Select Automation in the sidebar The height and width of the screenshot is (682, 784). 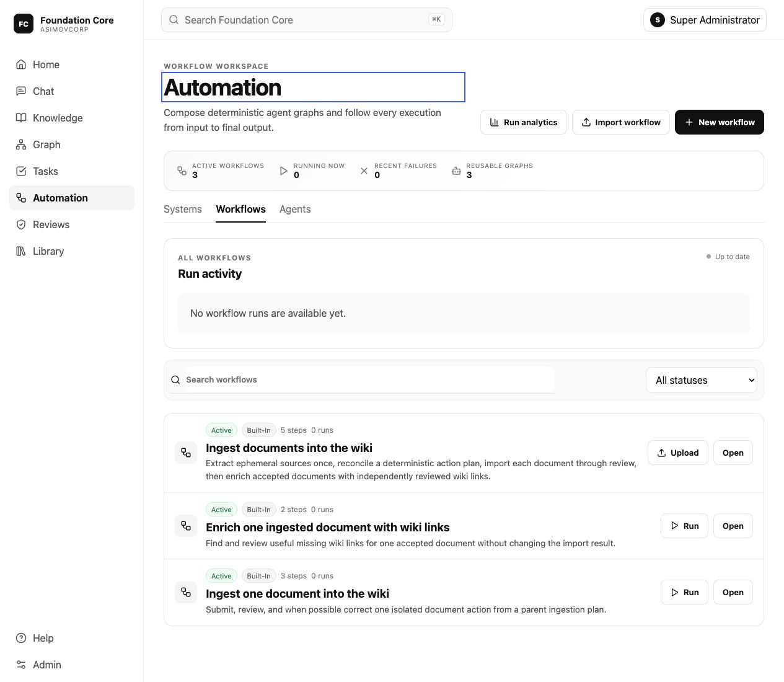(x=71, y=198)
